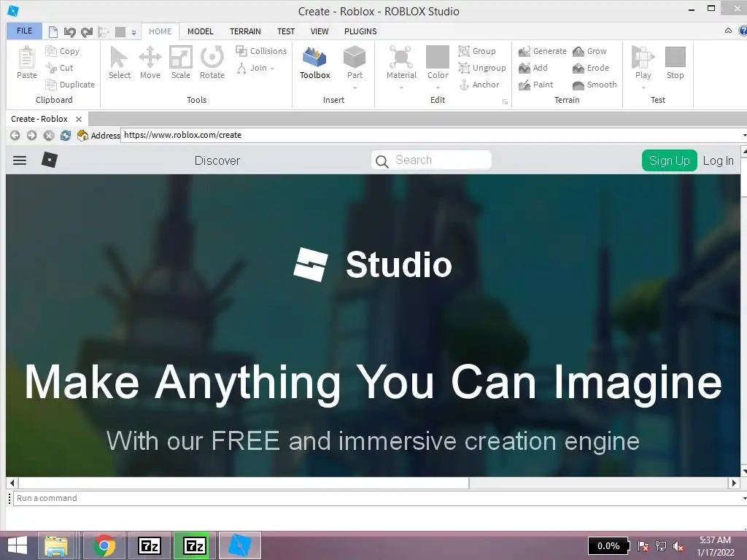
Task: Switch to the PLUGINS ribbon tab
Action: pyautogui.click(x=360, y=31)
